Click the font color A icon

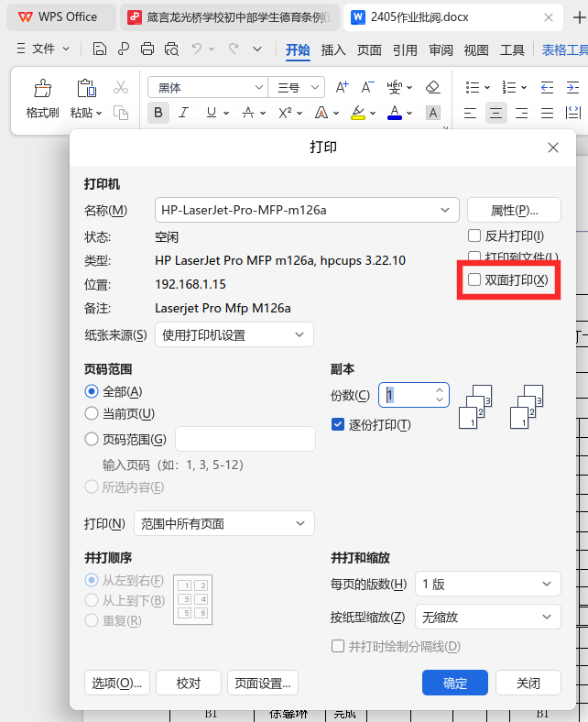click(395, 113)
